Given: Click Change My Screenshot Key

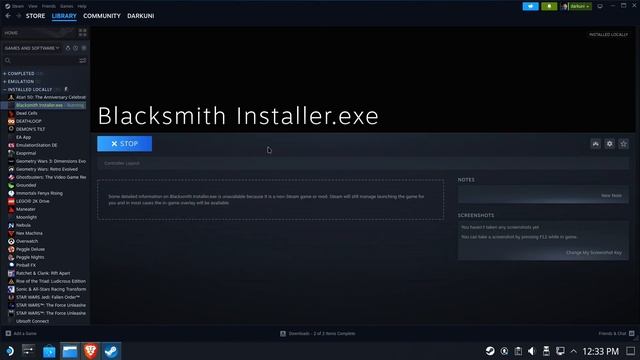Looking at the screenshot, I should tap(594, 253).
